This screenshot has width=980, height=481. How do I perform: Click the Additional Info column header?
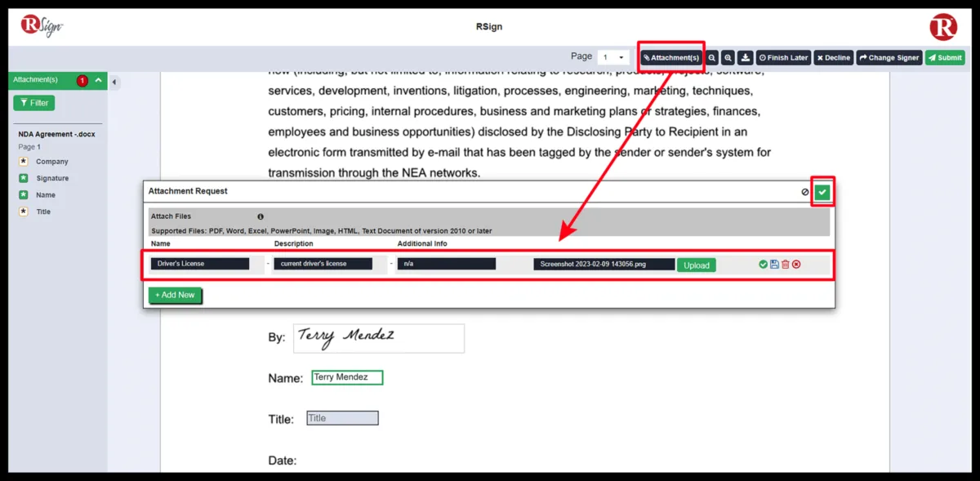tap(422, 244)
